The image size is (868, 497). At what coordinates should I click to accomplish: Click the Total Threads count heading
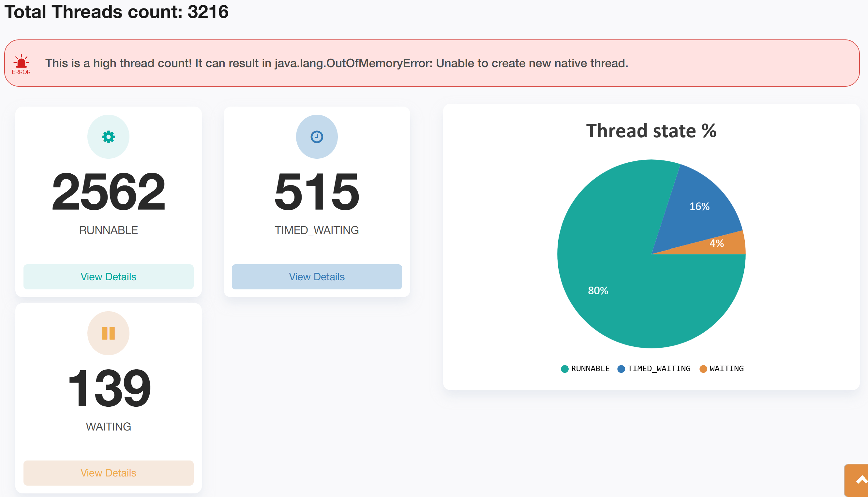coord(116,12)
